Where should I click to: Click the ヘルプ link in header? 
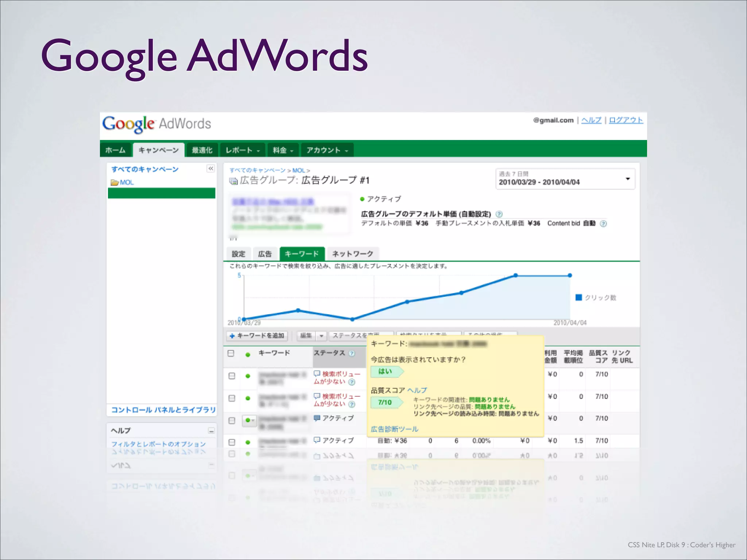click(x=591, y=120)
